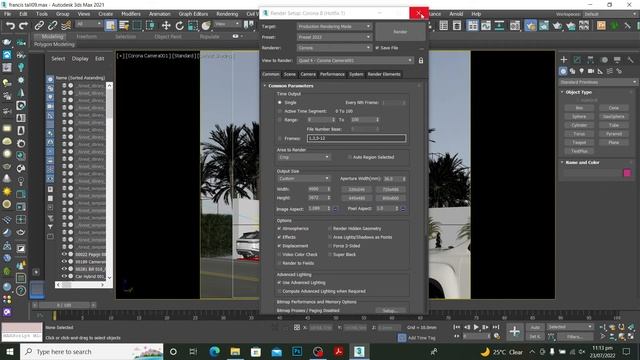The image size is (640, 360).
Task: Open the Rendered Frame Window icon
Action: pos(544,26)
